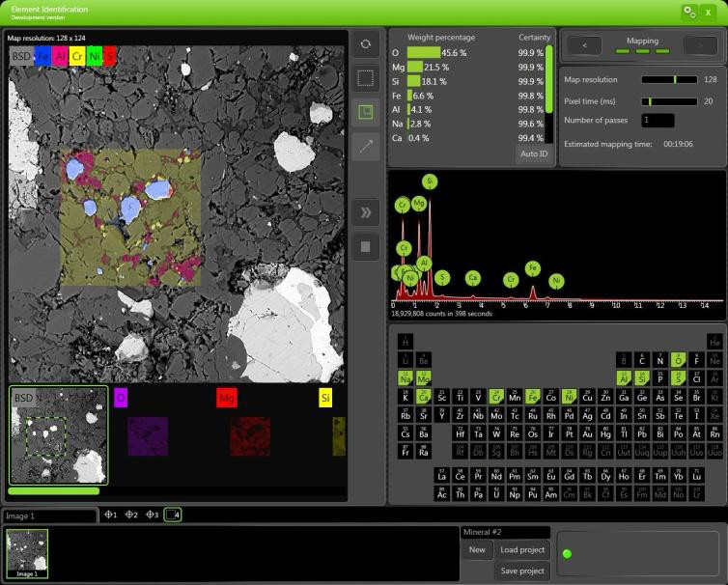The image size is (728, 585).
Task: Activate the green map area tool
Action: [x=366, y=113]
